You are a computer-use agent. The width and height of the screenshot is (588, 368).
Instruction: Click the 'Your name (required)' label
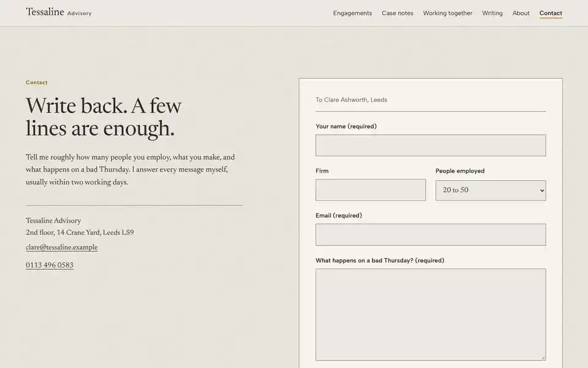pos(345,126)
